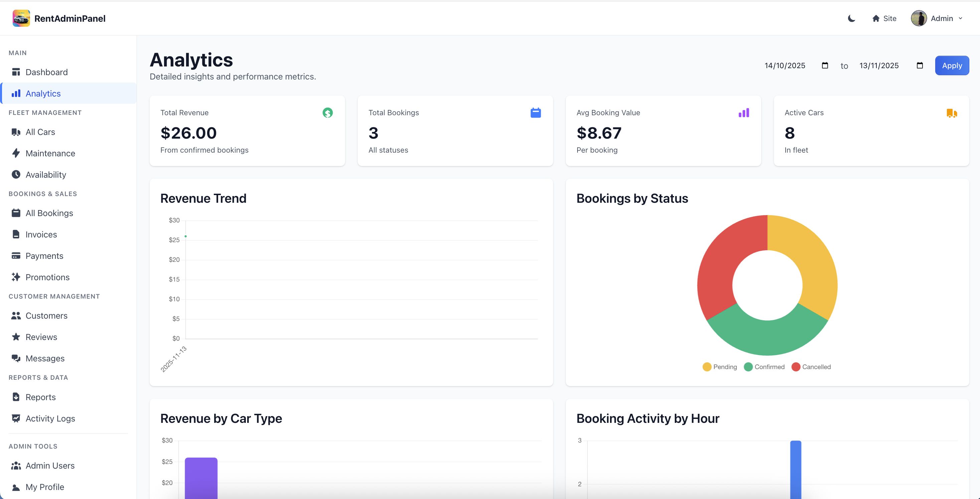The image size is (980, 499).
Task: Click the Total Revenue dollar icon
Action: pyautogui.click(x=327, y=113)
